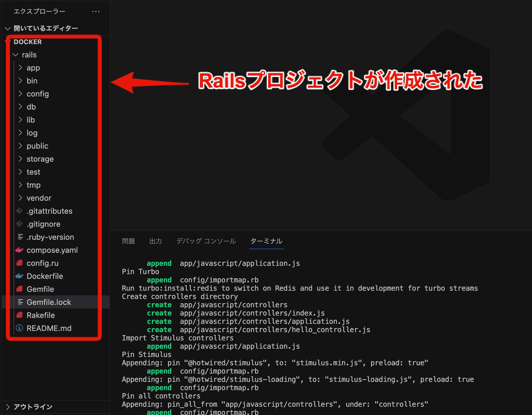Open the デバッグ コンソール tab
Viewport: 532px width, 415px height.
click(x=206, y=241)
